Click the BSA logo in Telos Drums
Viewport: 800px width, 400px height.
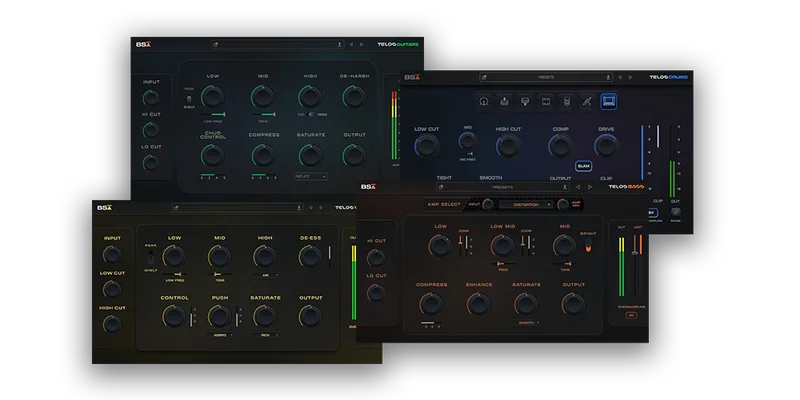tap(412, 78)
